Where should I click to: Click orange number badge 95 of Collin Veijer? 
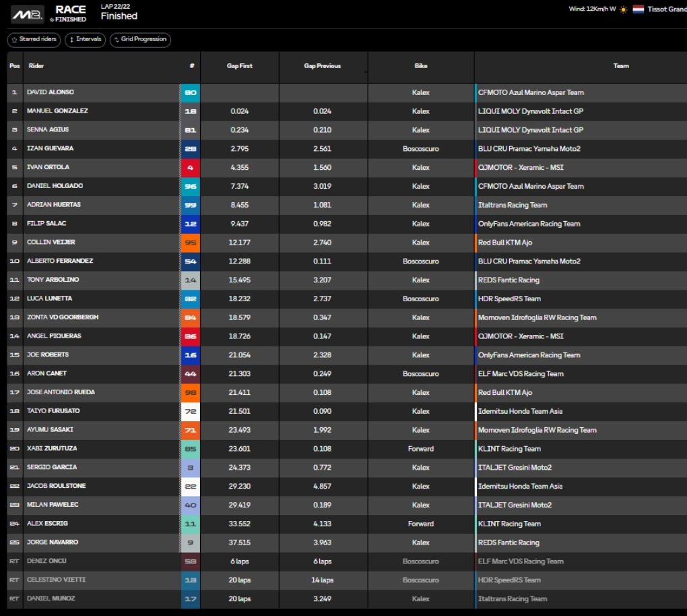tap(190, 243)
